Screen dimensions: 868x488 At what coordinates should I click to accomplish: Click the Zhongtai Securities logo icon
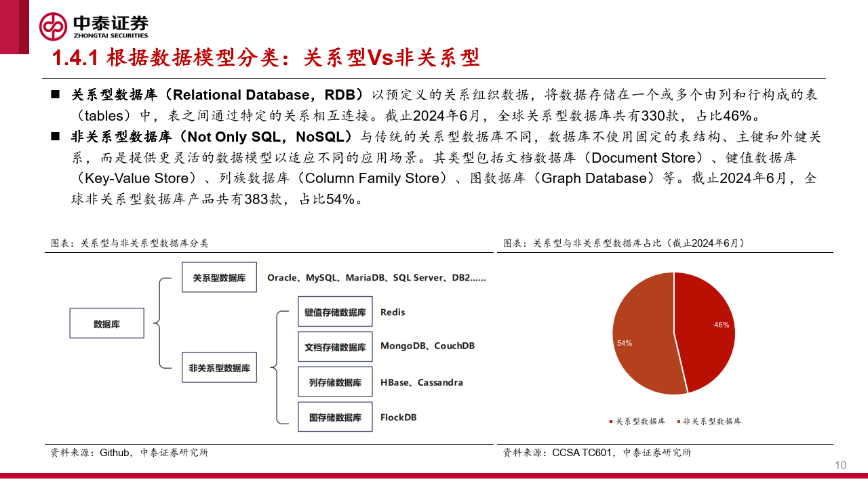[52, 26]
